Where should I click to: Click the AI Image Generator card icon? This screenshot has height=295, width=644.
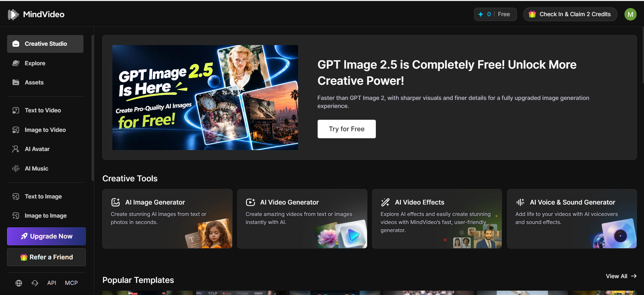(115, 202)
